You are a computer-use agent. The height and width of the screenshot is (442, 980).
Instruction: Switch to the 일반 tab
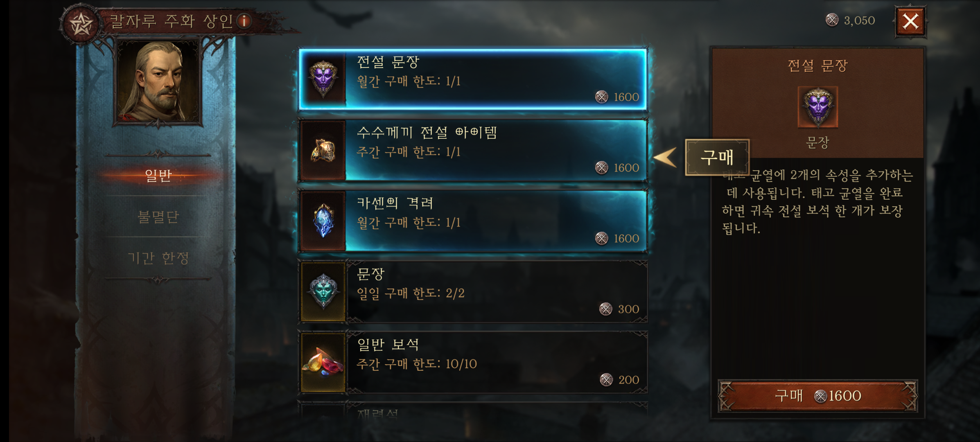[158, 176]
